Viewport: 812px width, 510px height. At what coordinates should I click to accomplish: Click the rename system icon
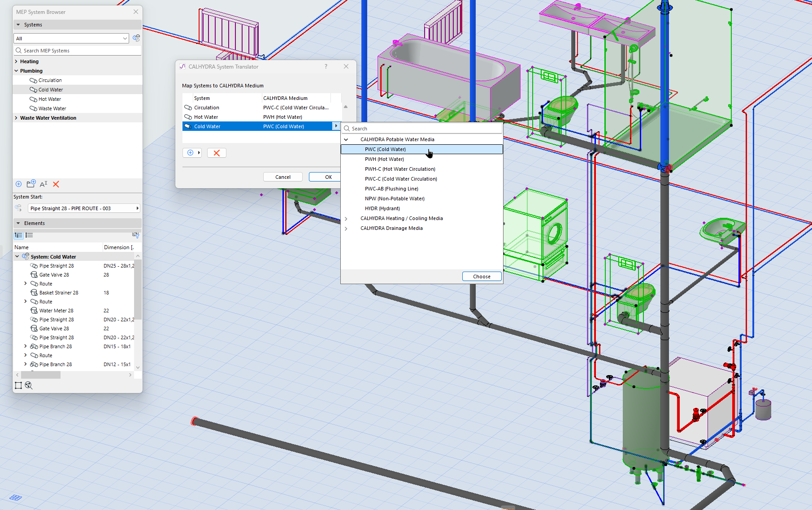click(x=43, y=184)
